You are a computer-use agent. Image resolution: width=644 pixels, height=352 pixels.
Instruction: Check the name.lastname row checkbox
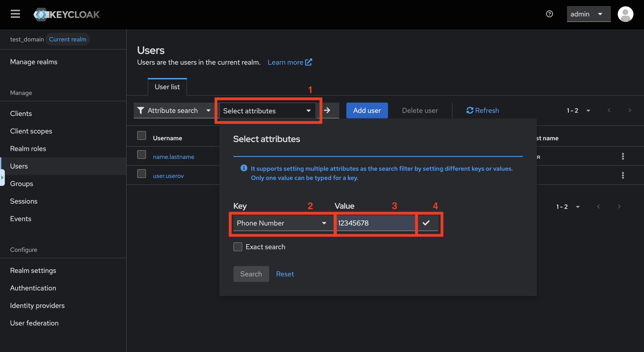(142, 155)
